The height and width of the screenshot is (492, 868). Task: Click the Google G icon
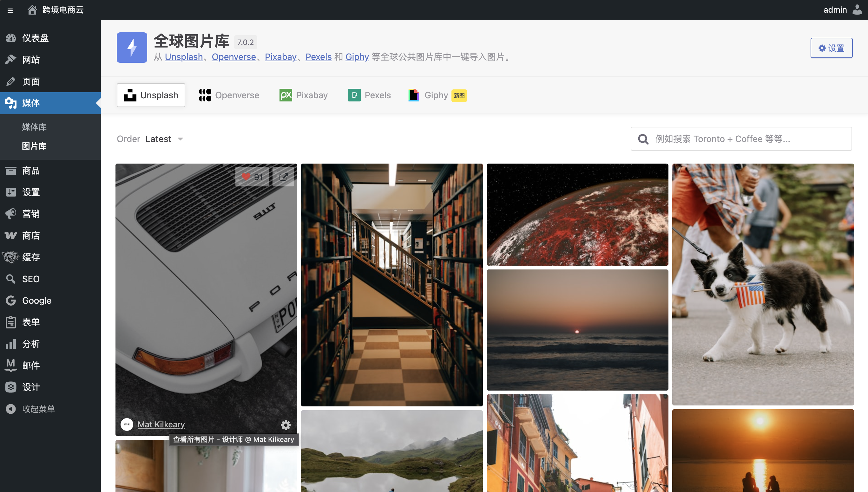(x=11, y=301)
